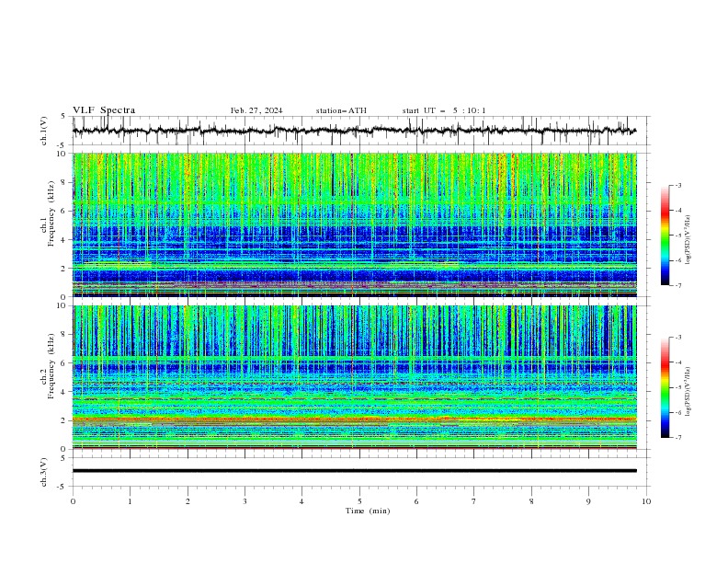Click the log(PSD) label beside ch.2 colorbar
The height and width of the screenshot is (563, 728).
pos(688,392)
